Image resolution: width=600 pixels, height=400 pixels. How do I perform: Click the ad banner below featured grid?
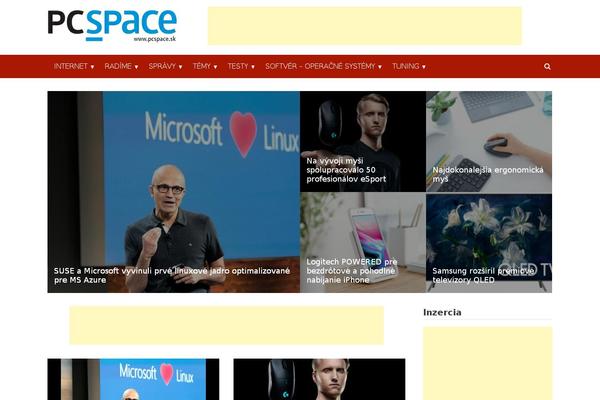click(x=227, y=325)
